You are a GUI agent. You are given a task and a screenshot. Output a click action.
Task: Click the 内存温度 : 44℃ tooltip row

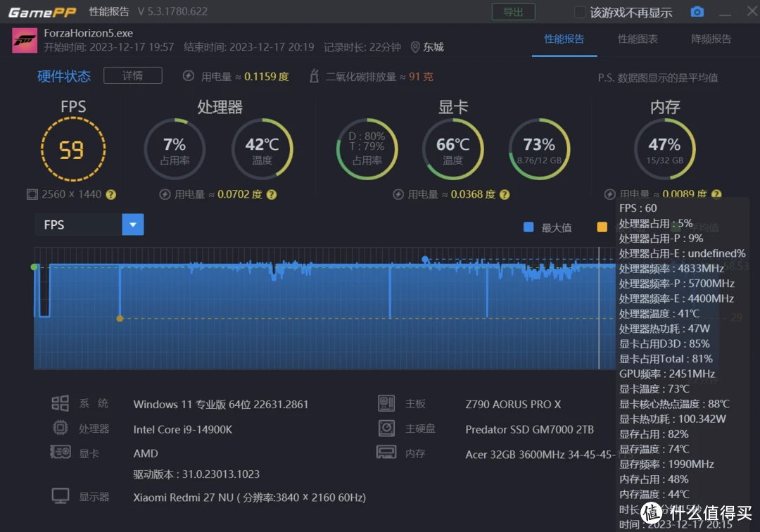point(654,494)
